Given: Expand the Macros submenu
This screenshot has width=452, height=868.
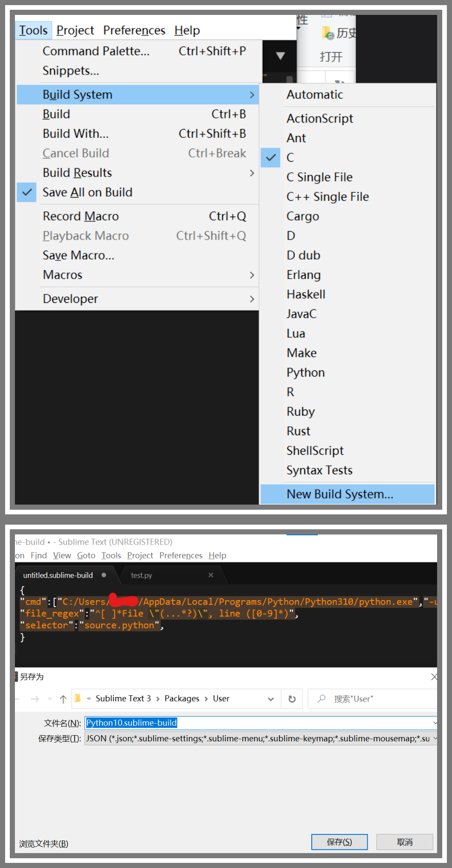Looking at the screenshot, I should (138, 275).
